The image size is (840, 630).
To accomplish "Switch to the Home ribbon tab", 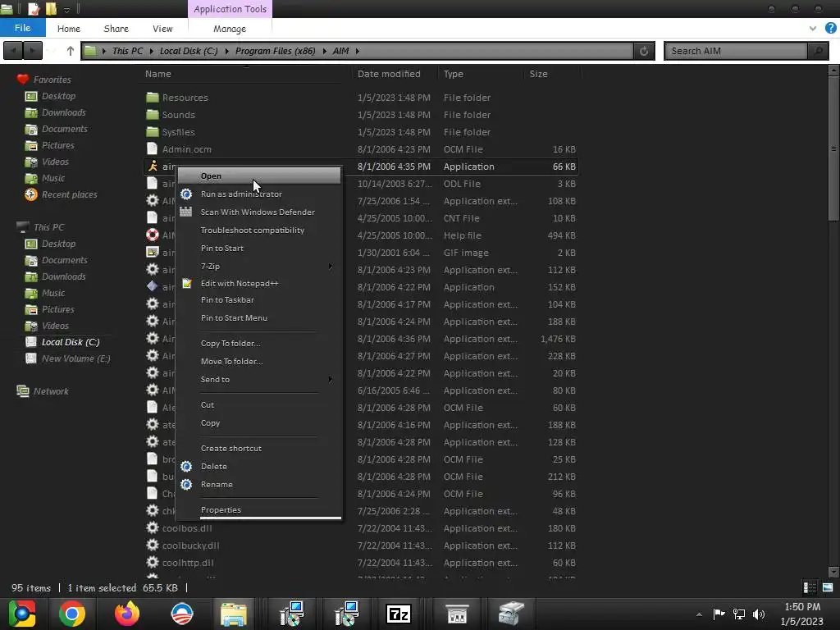I will pos(69,29).
